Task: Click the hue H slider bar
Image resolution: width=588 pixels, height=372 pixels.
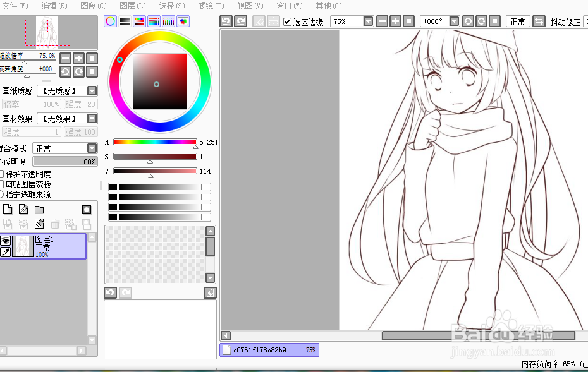Action: (x=155, y=141)
